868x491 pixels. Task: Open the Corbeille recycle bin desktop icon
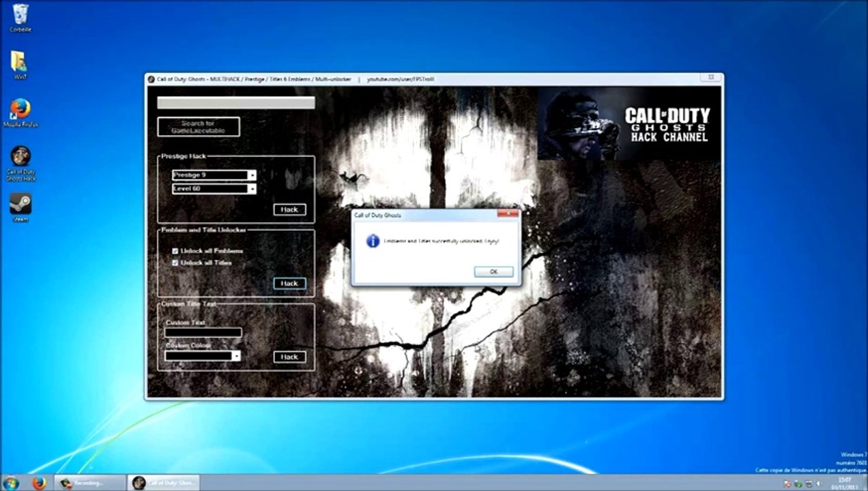coord(20,18)
